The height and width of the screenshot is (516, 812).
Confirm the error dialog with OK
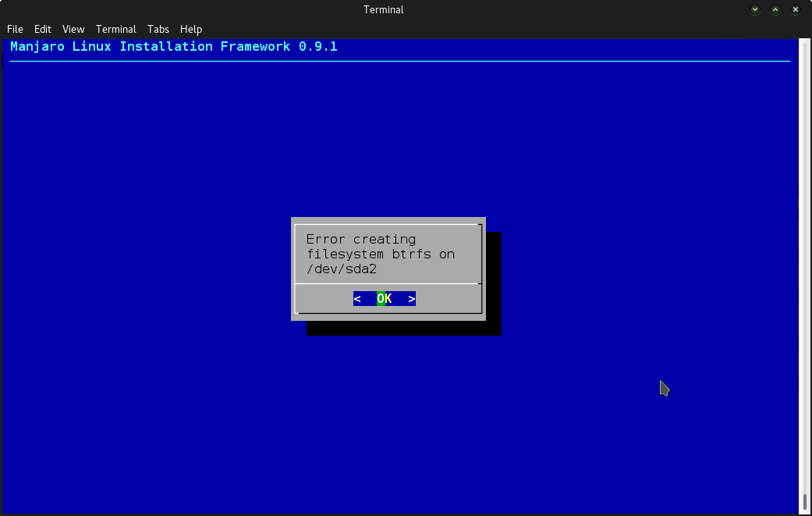tap(385, 299)
